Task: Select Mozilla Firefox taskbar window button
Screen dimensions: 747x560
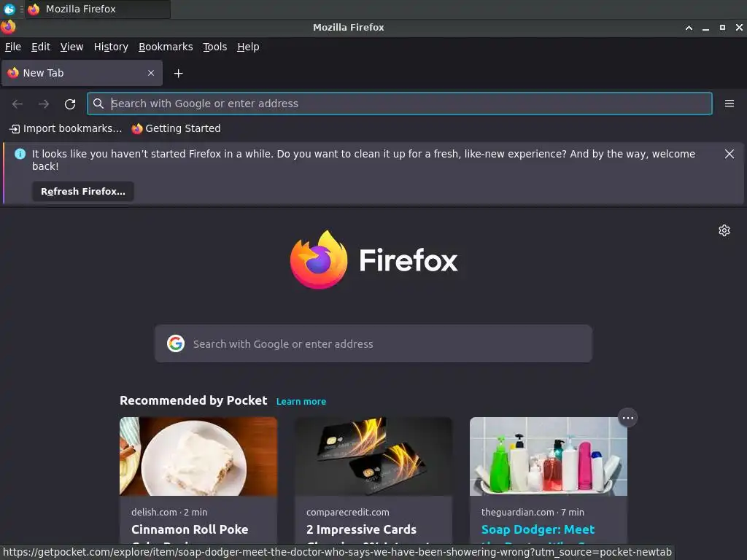Action: click(x=98, y=9)
